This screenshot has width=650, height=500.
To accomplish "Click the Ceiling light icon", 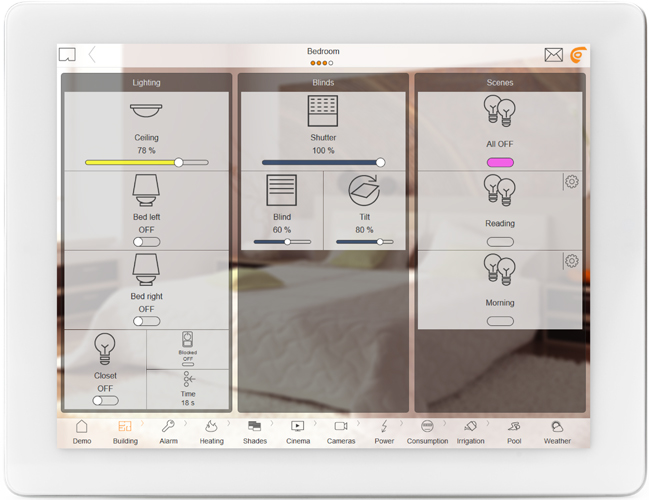I will click(x=147, y=111).
